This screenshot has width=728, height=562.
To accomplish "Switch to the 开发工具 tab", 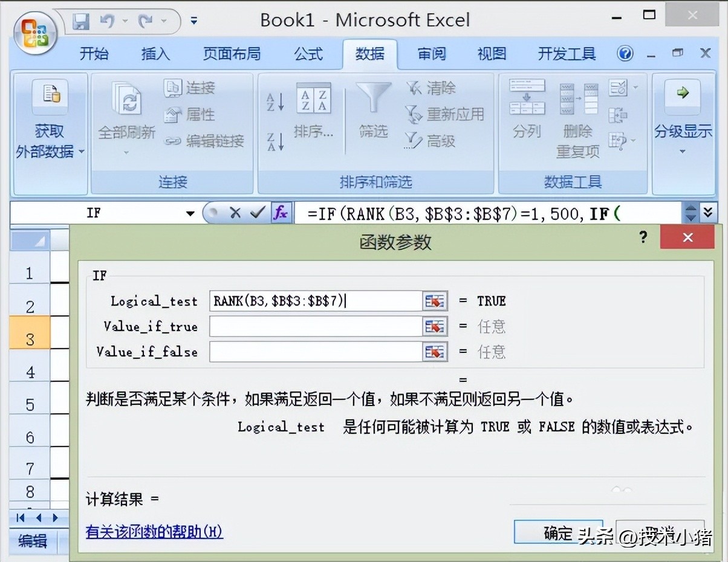I will coord(567,54).
